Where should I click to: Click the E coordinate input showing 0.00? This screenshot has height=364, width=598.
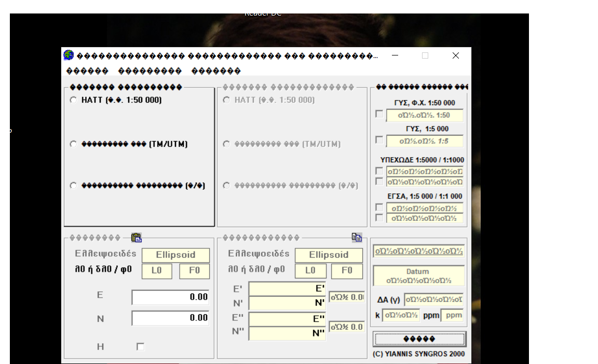click(170, 297)
